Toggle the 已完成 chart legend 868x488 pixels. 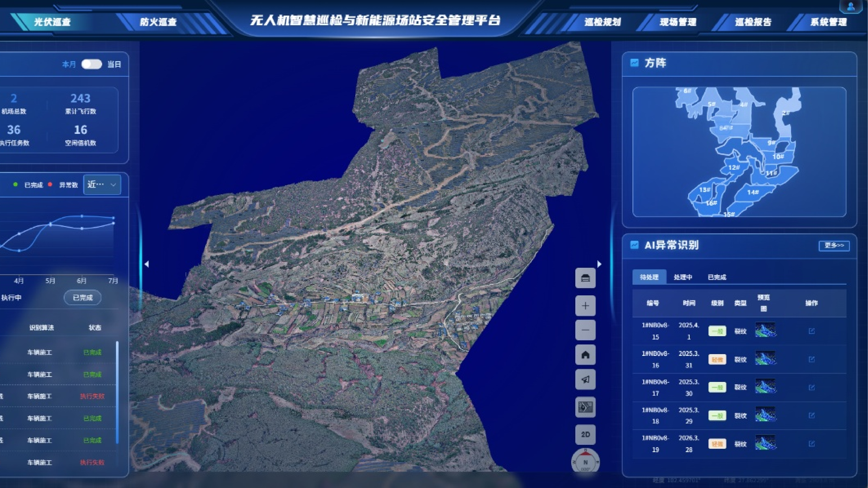pyautogui.click(x=28, y=185)
